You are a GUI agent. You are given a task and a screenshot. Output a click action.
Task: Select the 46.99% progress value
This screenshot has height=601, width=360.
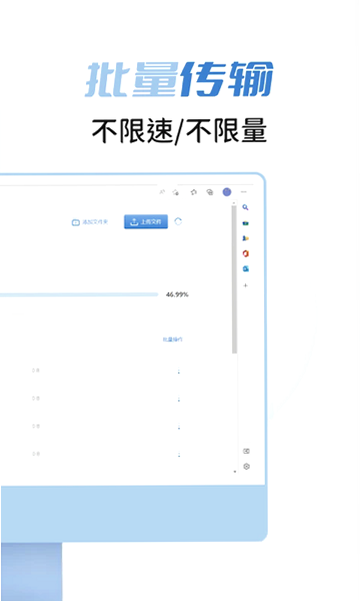[x=177, y=294]
